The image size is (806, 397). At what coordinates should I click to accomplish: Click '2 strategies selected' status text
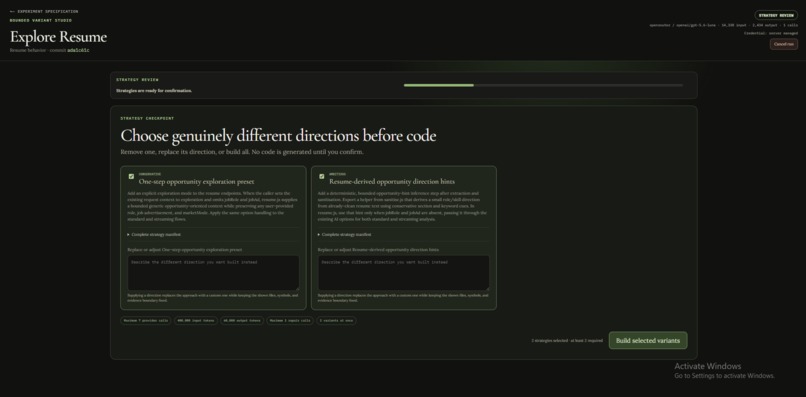[x=567, y=340]
